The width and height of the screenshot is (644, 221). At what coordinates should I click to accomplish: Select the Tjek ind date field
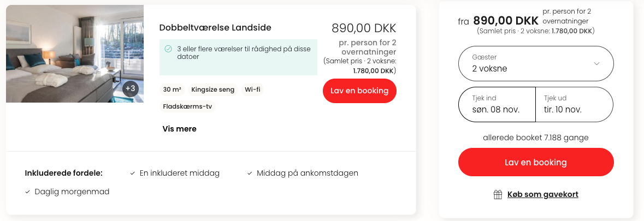point(497,105)
